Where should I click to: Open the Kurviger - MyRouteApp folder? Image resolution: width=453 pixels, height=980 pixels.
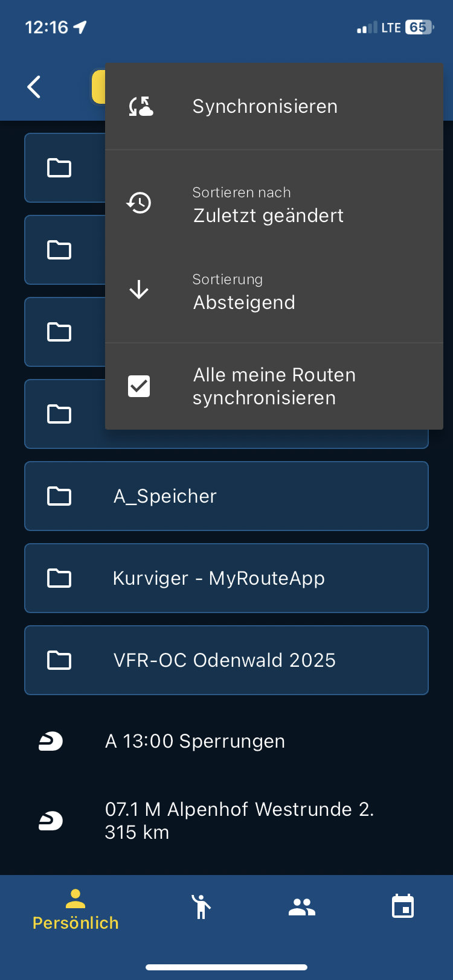point(226,578)
